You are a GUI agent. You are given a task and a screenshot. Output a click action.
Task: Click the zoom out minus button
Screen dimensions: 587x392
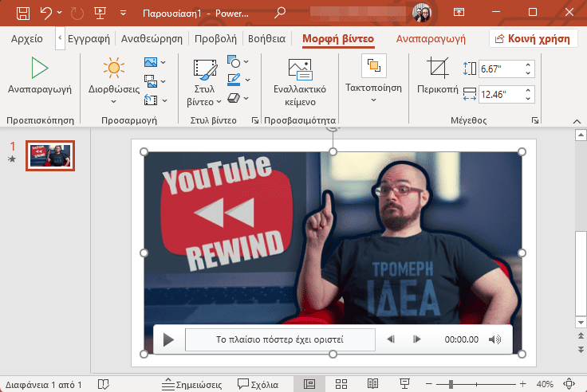(429, 384)
